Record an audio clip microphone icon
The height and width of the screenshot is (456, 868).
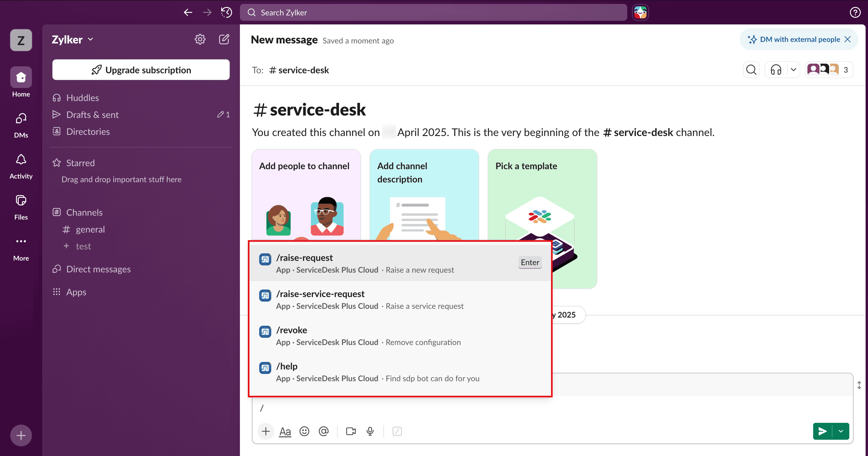click(370, 431)
